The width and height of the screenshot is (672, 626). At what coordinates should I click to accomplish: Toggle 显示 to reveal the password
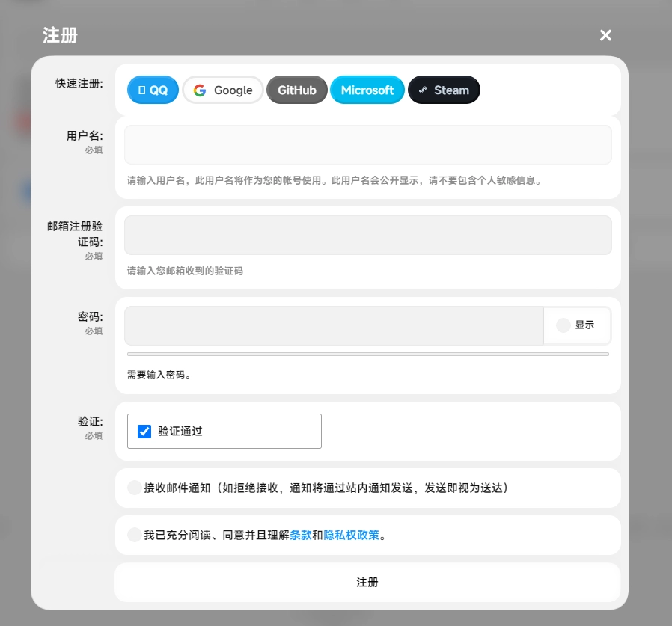[576, 325]
